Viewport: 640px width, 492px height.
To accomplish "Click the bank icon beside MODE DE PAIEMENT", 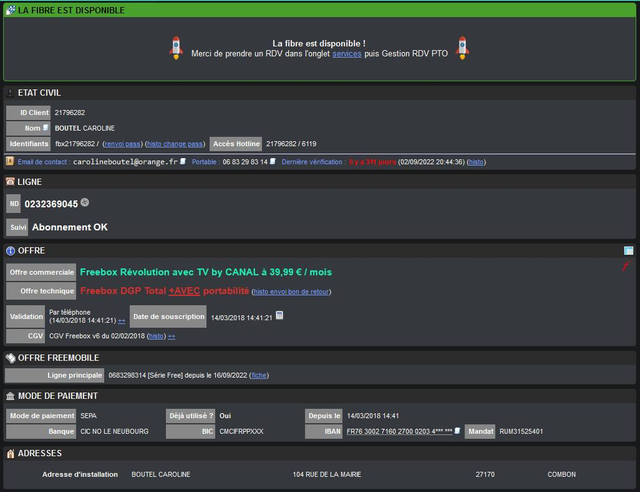I will tap(10, 396).
